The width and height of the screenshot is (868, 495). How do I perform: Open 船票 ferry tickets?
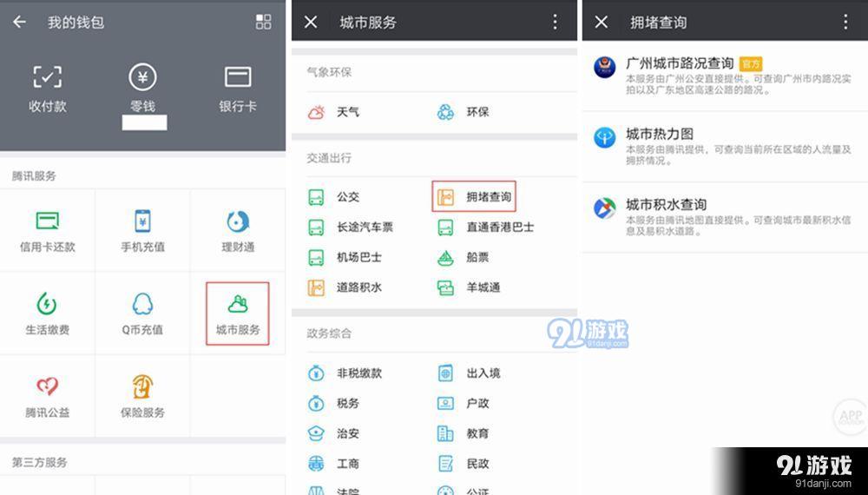tap(464, 257)
